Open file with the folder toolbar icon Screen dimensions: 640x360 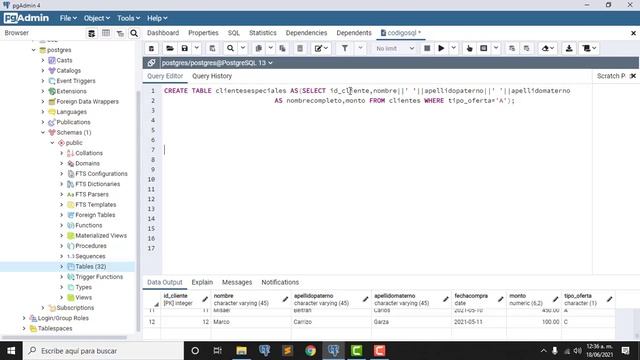170,49
